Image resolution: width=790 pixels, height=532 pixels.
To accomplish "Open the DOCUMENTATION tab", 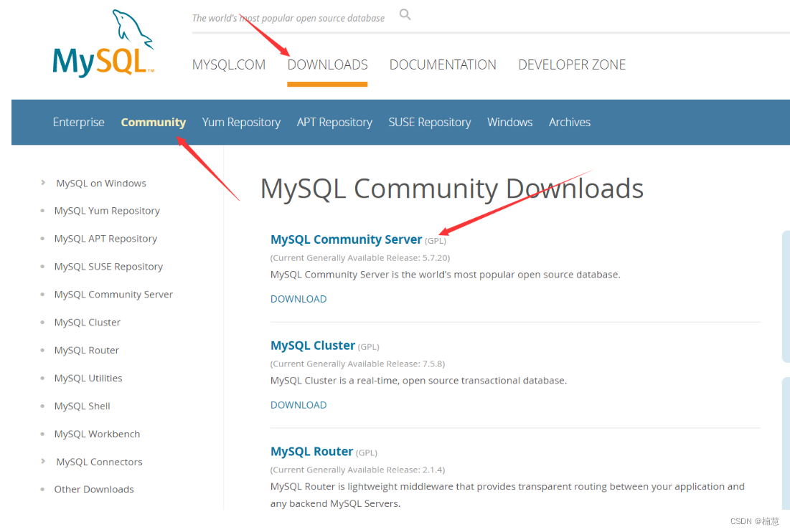I will point(443,65).
